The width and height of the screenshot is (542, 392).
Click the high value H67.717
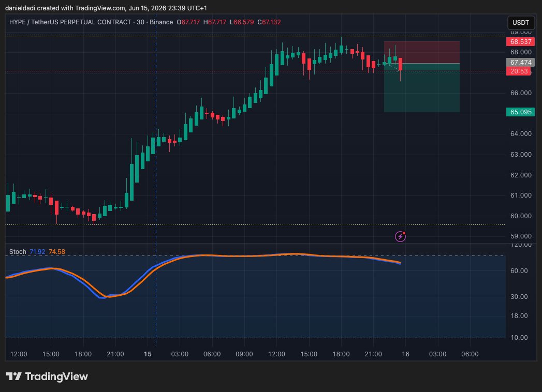[x=215, y=22]
